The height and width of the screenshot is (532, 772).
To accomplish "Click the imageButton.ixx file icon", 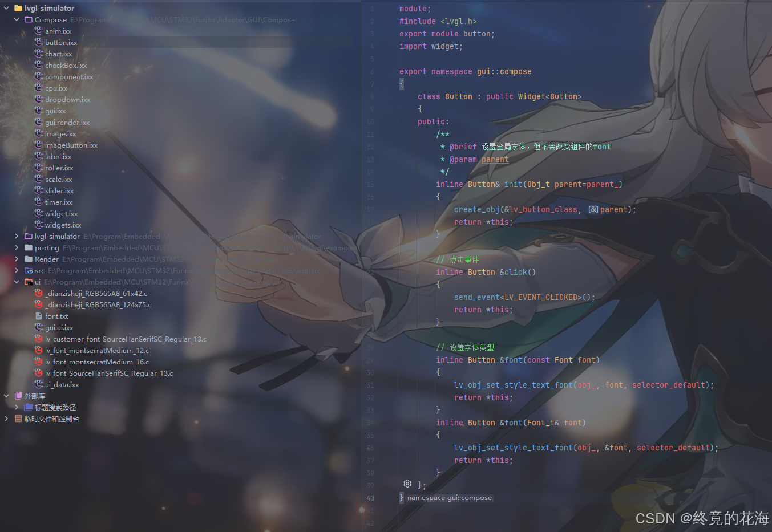I will click(39, 145).
